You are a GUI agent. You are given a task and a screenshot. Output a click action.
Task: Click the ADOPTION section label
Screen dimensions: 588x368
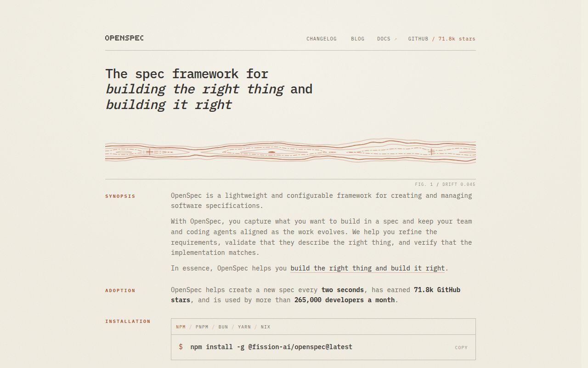(x=120, y=291)
